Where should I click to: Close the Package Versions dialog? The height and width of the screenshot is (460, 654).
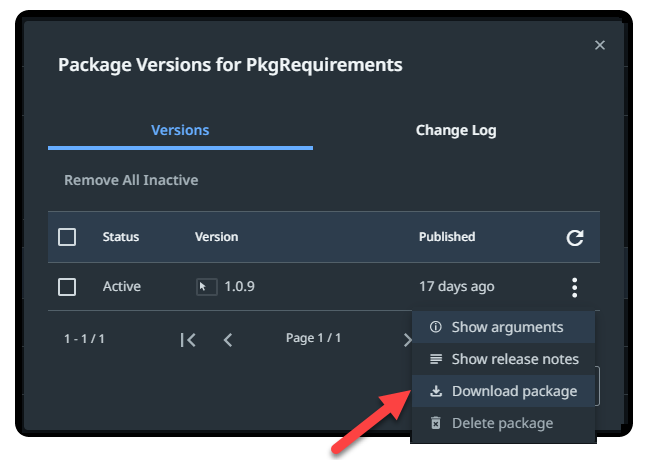(x=600, y=45)
